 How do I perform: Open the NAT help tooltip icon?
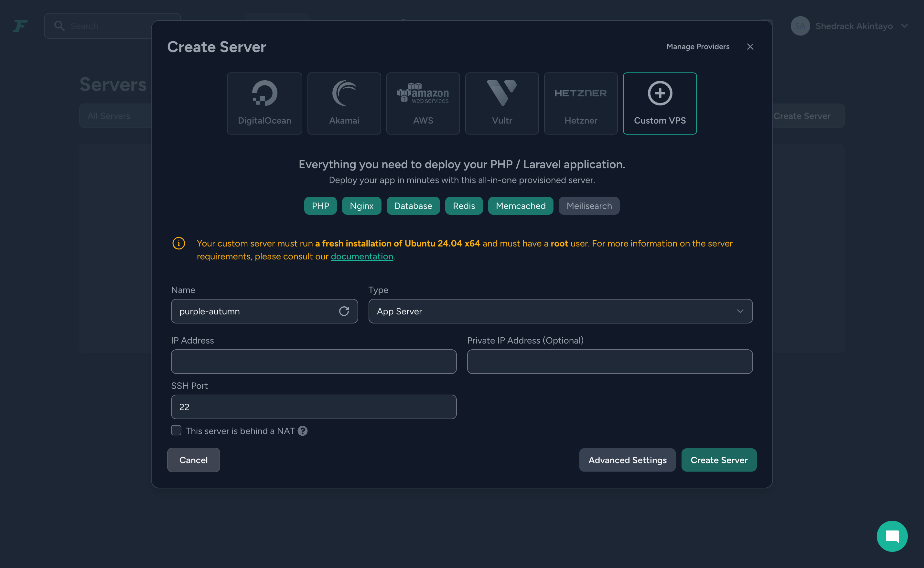[x=303, y=431]
